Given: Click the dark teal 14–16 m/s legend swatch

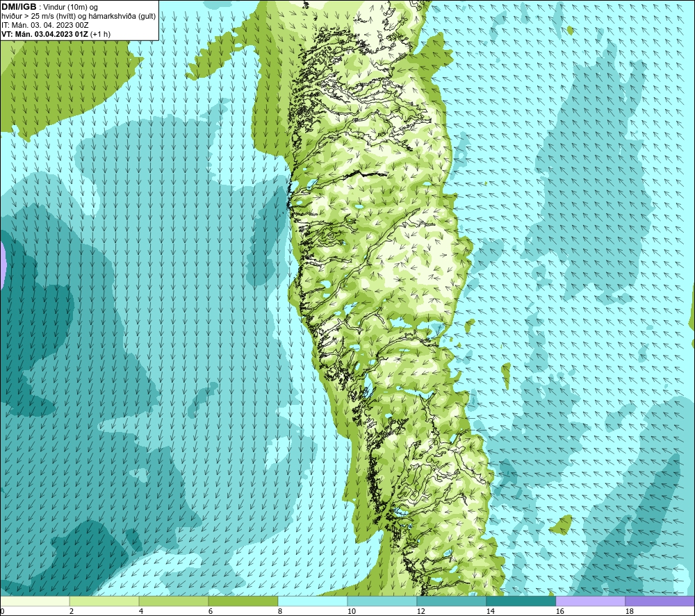Looking at the screenshot, I should (x=521, y=601).
